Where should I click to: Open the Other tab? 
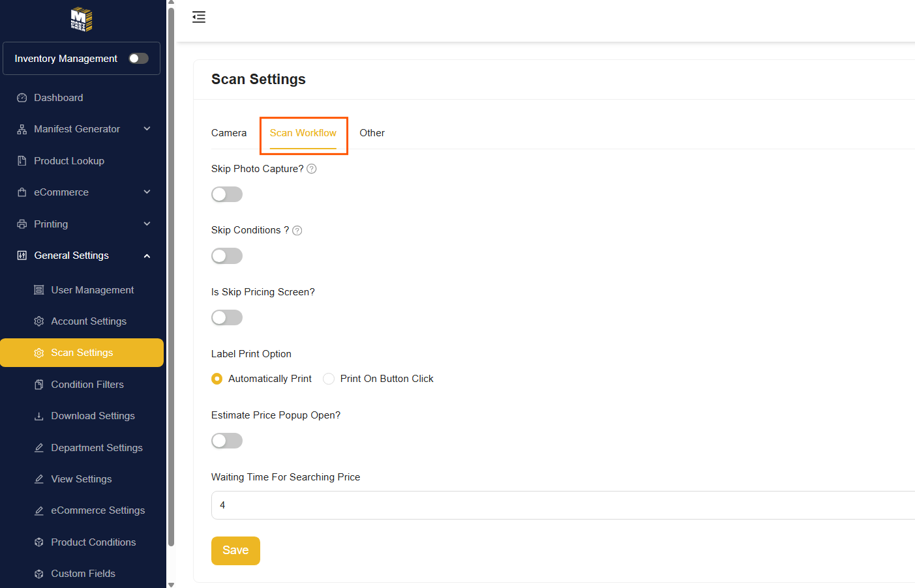coord(372,133)
